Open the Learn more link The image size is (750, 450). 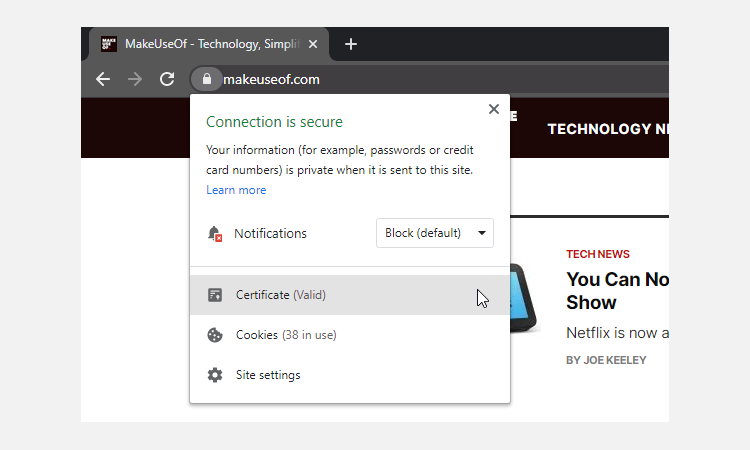(236, 190)
